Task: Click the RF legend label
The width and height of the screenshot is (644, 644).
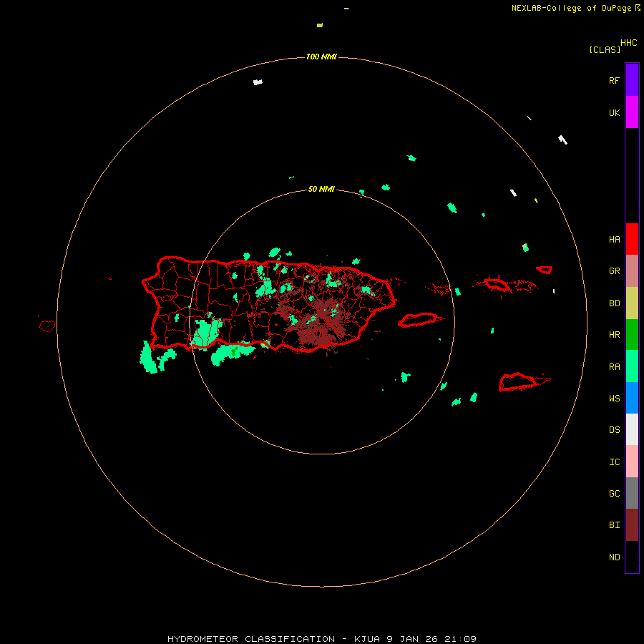Action: [614, 81]
